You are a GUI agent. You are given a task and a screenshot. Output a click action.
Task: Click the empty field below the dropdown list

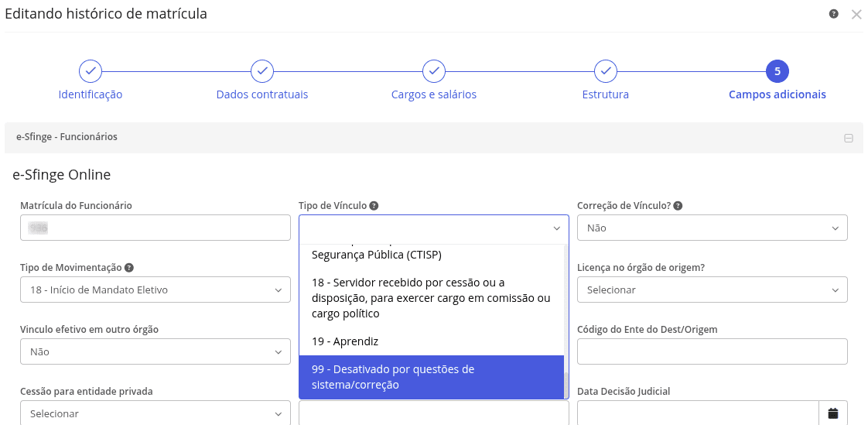pyautogui.click(x=434, y=413)
